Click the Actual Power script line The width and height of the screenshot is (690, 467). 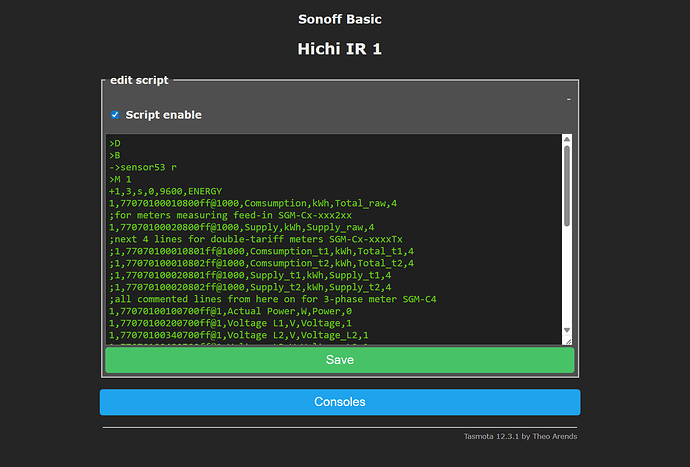230,311
